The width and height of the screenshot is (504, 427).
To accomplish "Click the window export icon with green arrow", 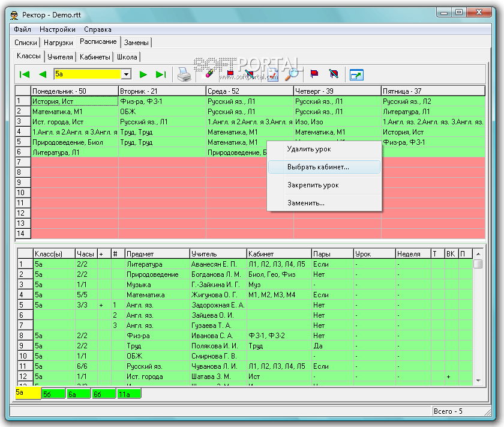I will point(356,75).
